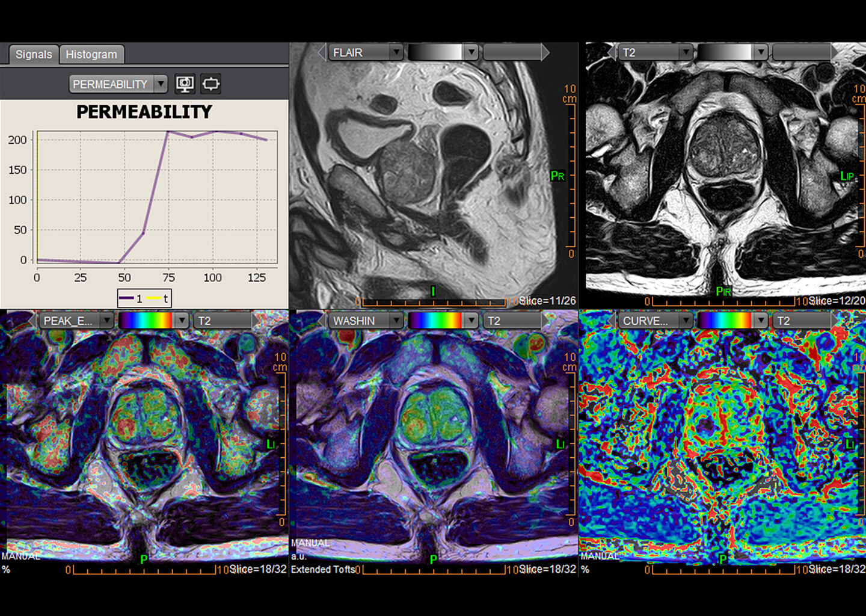Open the PERMEABILITY parameter dropdown
Image resolution: width=866 pixels, height=616 pixels.
pos(160,84)
